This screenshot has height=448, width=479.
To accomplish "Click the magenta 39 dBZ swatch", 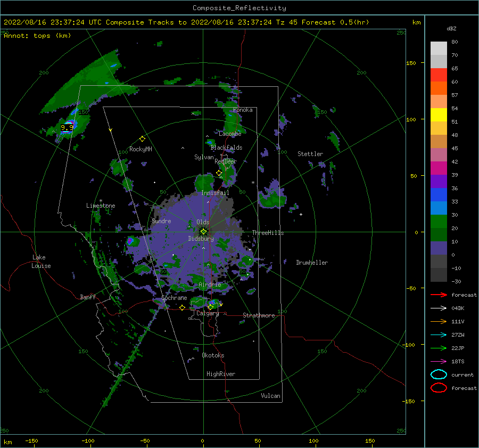I will pos(439,168).
